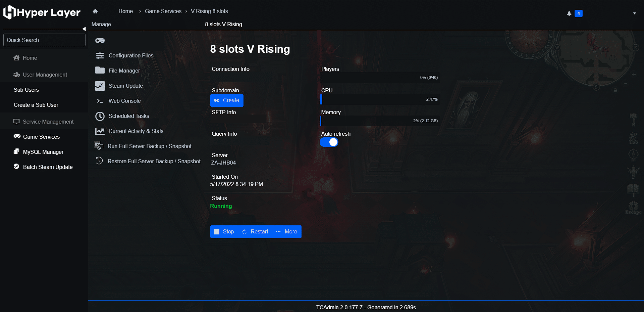This screenshot has width=644, height=312.
Task: Click the Players usage bar
Action: (380, 78)
